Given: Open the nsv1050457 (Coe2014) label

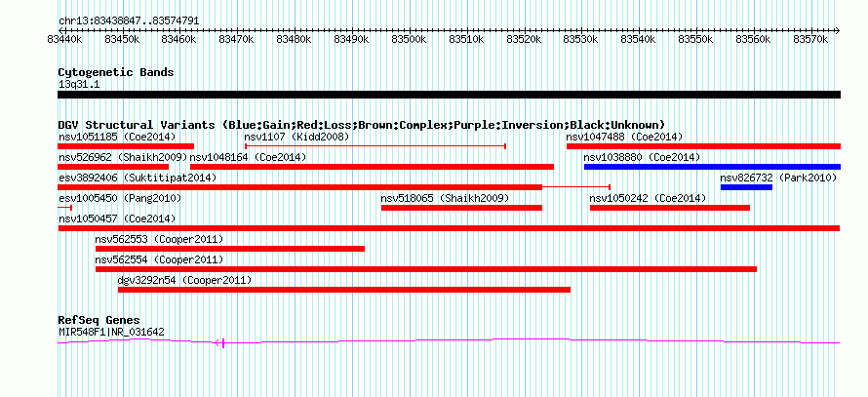Looking at the screenshot, I should click(x=117, y=218).
